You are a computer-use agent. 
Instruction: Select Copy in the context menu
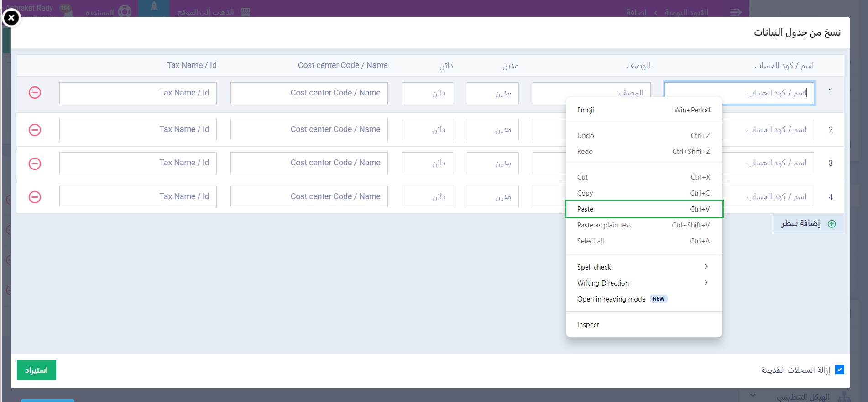click(643, 193)
